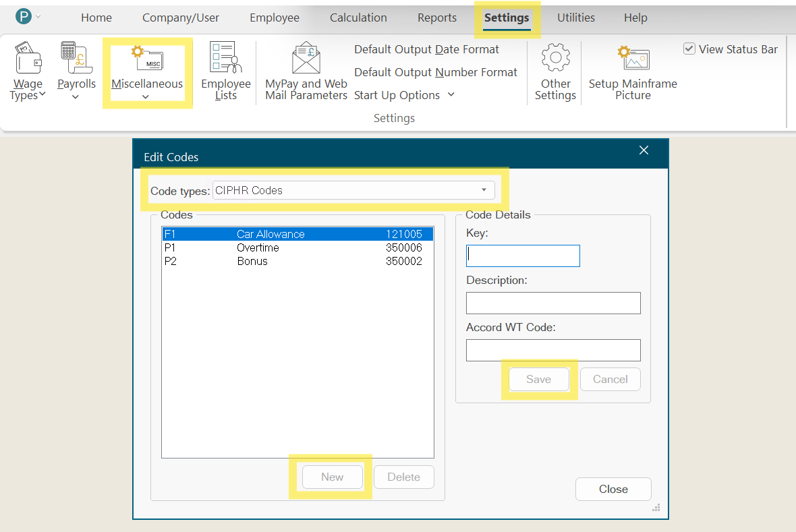Screen dimensions: 796x532
Task: Click the Wage Types wallet icon
Action: coord(28,58)
